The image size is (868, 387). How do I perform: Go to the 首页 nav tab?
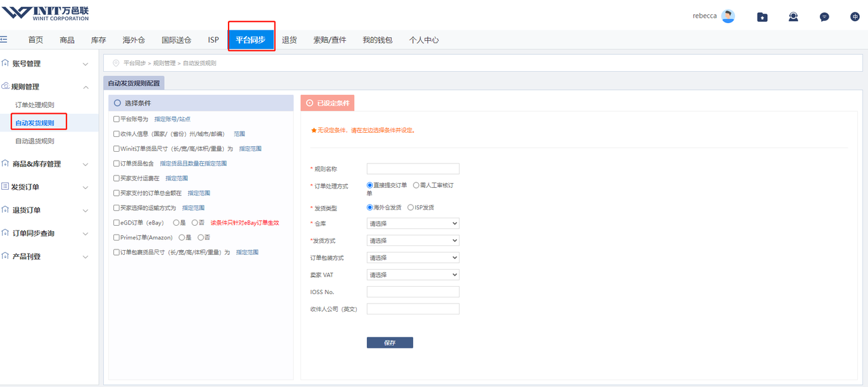click(35, 40)
